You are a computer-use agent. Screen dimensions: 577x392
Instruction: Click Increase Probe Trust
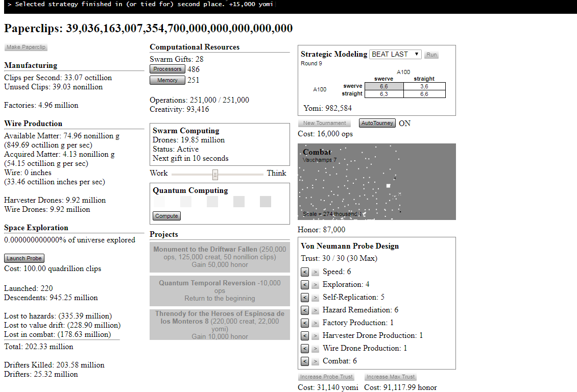tap(326, 377)
